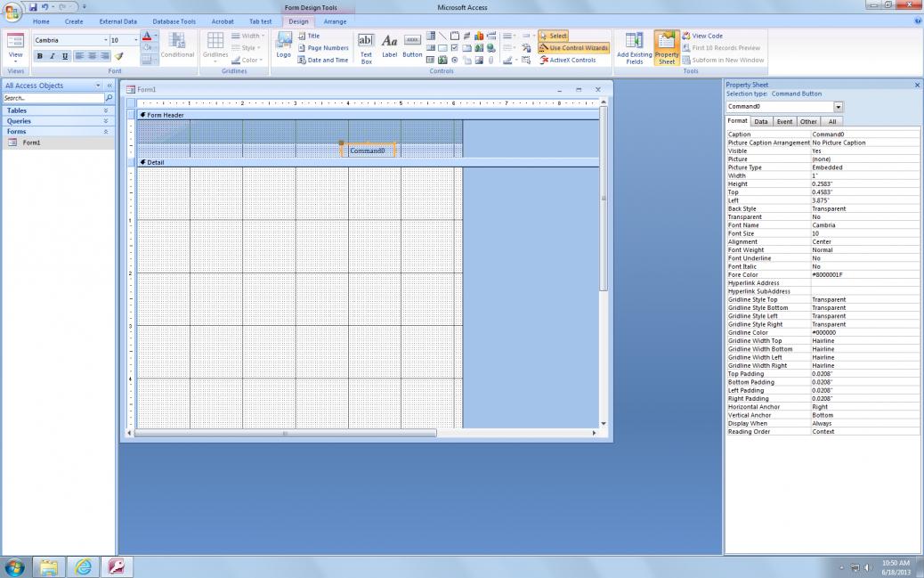Open ActiveX Controls

(567, 60)
